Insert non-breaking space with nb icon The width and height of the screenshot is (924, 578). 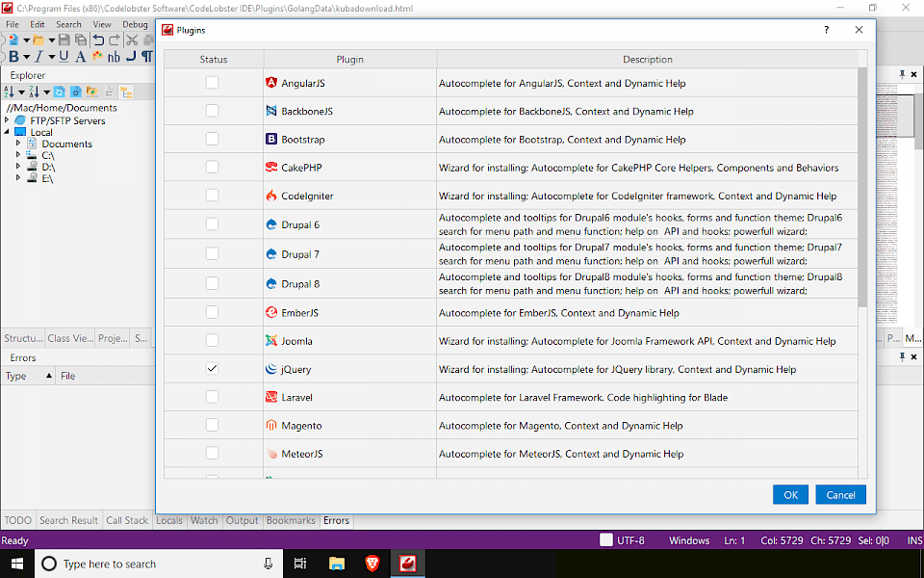[x=114, y=57]
